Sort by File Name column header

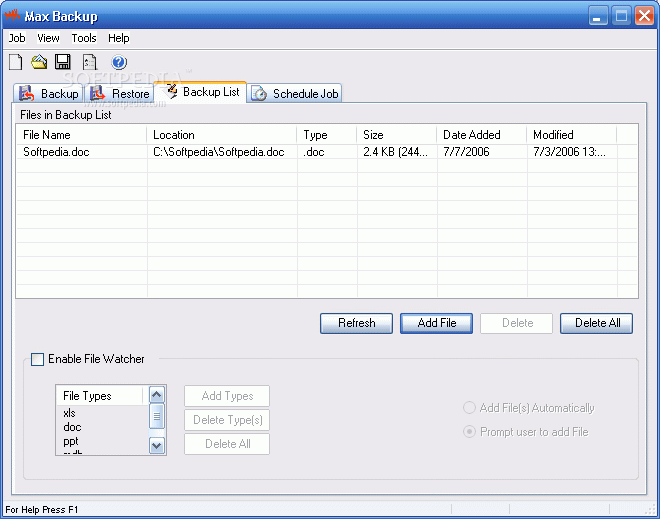[82, 135]
